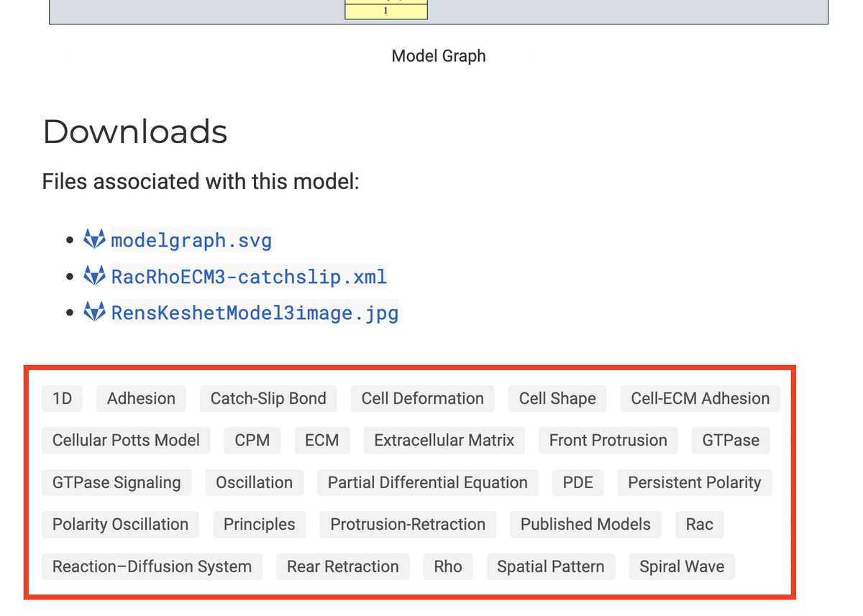Choose the Cell-ECM Adhesion tag
This screenshot has width=863, height=616.
click(x=700, y=398)
